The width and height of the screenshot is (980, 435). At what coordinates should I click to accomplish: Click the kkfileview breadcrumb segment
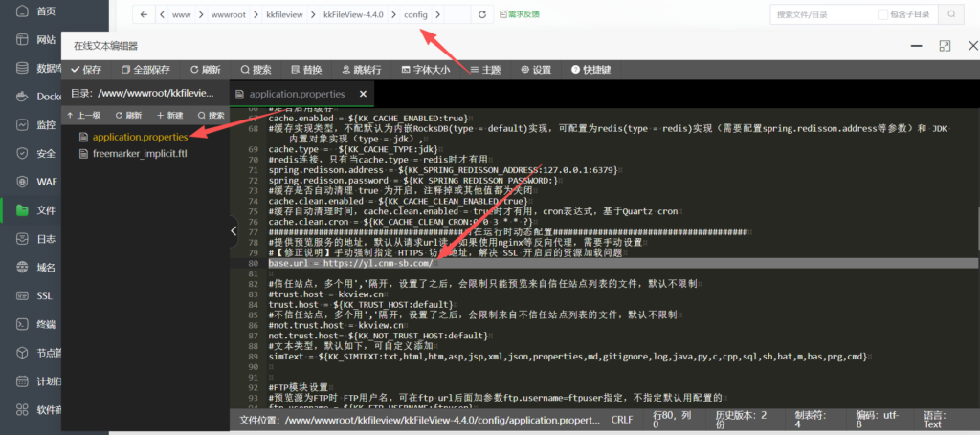click(283, 14)
